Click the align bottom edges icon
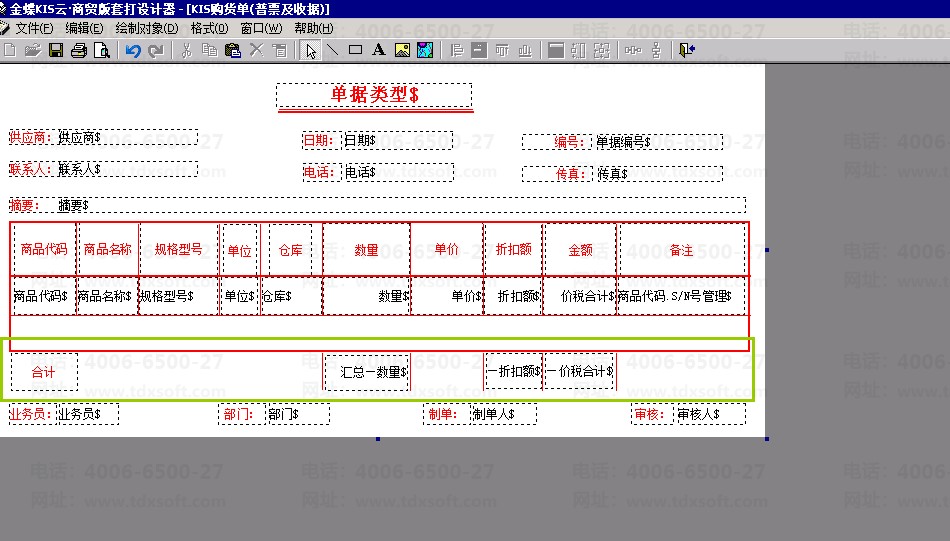The height and width of the screenshot is (541, 950). pyautogui.click(x=525, y=50)
